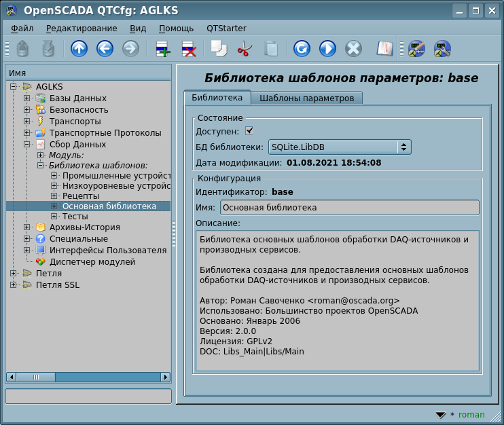The width and height of the screenshot is (504, 425).
Task: Click the Базы Данных database icon
Action: click(x=41, y=98)
